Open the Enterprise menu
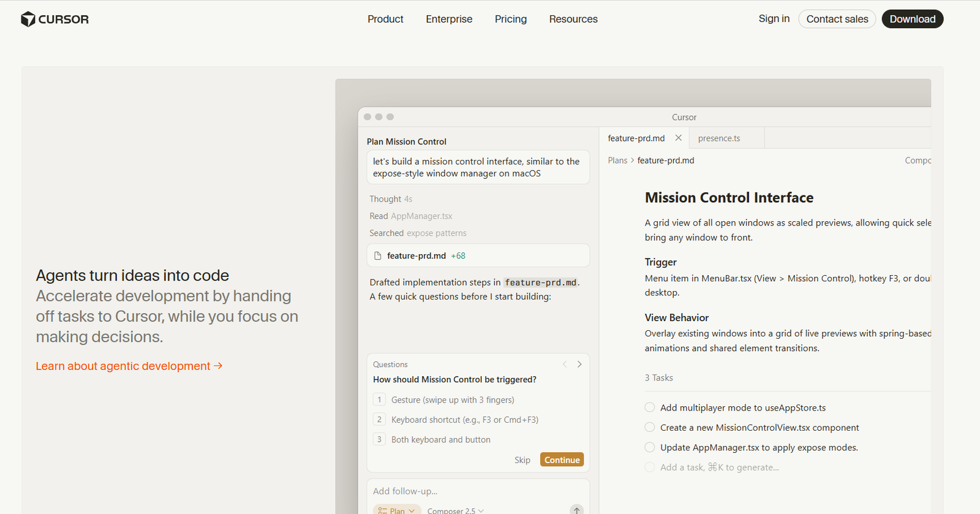 click(449, 19)
